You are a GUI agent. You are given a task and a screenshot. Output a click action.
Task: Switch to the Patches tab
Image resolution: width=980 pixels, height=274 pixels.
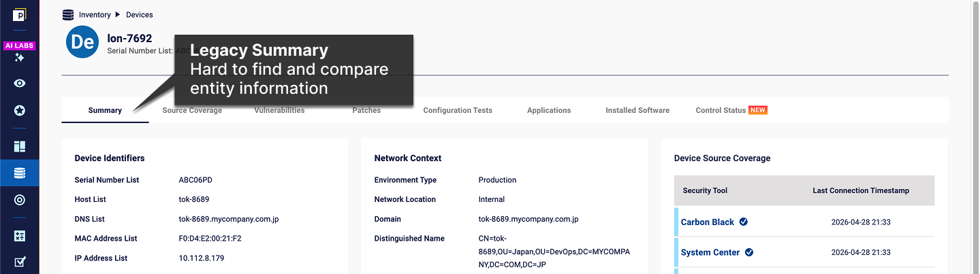(x=366, y=110)
